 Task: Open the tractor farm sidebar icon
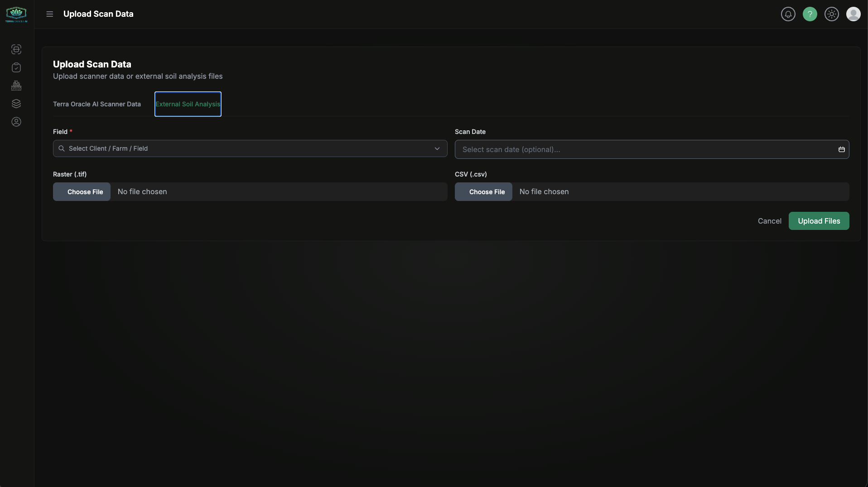[x=16, y=86]
